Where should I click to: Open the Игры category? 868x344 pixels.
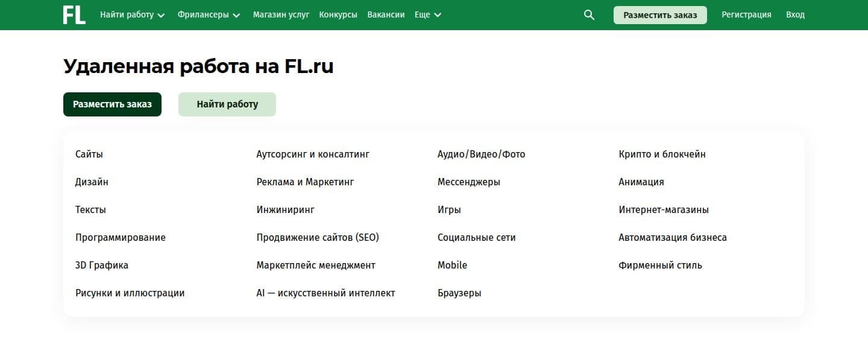click(x=449, y=210)
